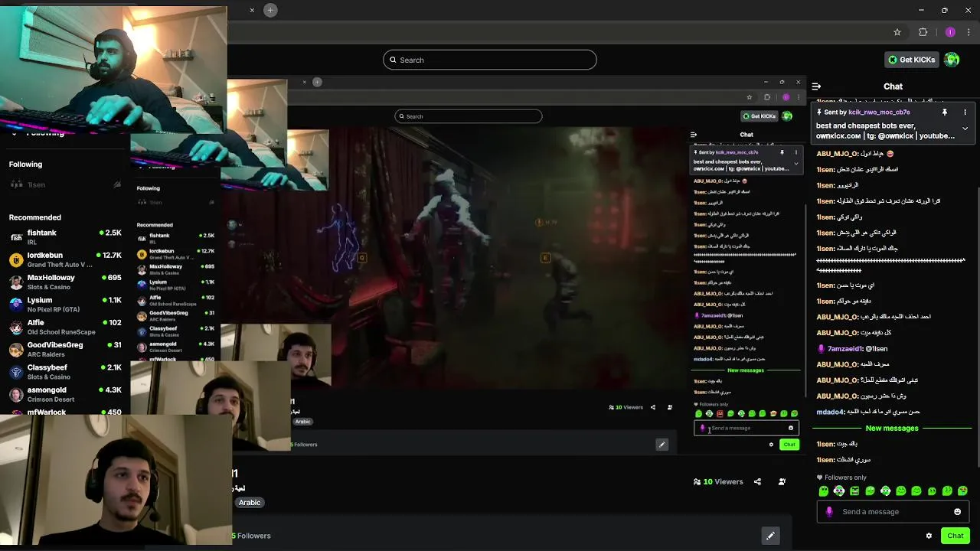Open Alfie Old School RuneScape channel
Image resolution: width=980 pixels, height=551 pixels.
pyautogui.click(x=65, y=327)
